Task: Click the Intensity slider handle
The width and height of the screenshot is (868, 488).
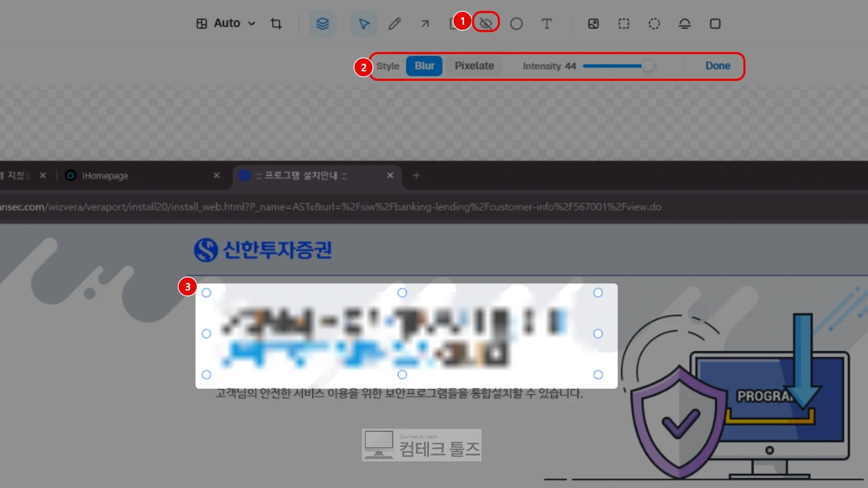Action: click(x=648, y=66)
